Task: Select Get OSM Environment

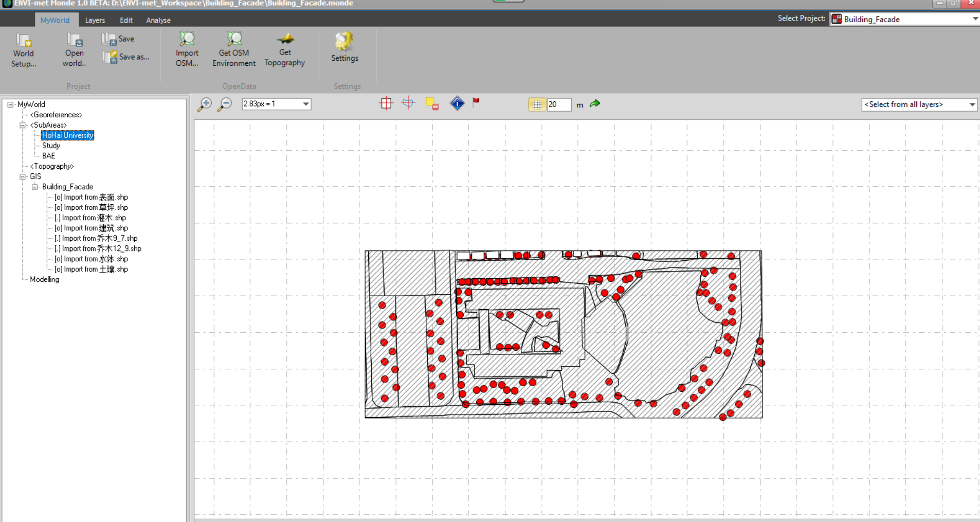Action: pyautogui.click(x=233, y=49)
